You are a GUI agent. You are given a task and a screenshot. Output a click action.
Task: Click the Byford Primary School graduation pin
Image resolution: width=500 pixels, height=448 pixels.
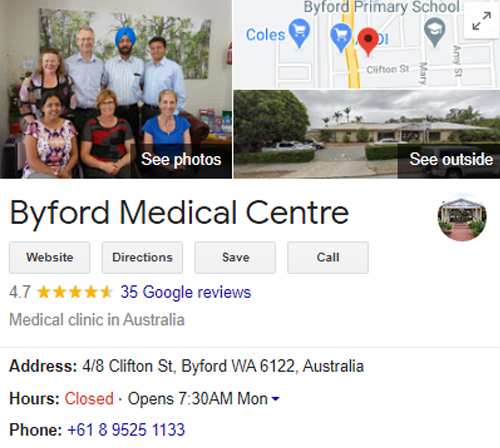pyautogui.click(x=435, y=32)
